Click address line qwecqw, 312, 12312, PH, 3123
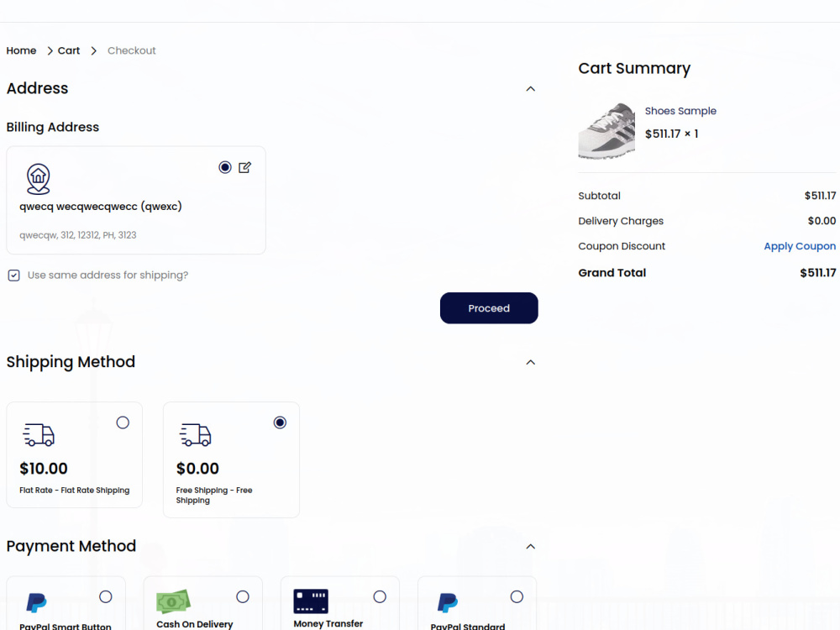Image resolution: width=840 pixels, height=630 pixels. click(78, 235)
